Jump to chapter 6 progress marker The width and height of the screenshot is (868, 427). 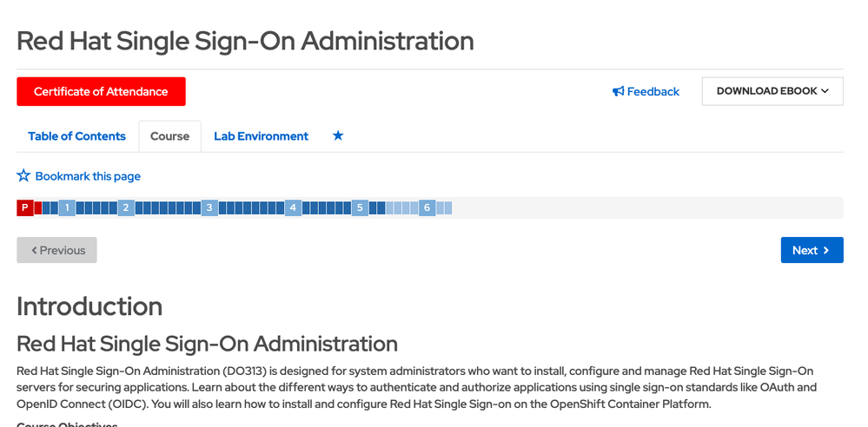[x=427, y=207]
